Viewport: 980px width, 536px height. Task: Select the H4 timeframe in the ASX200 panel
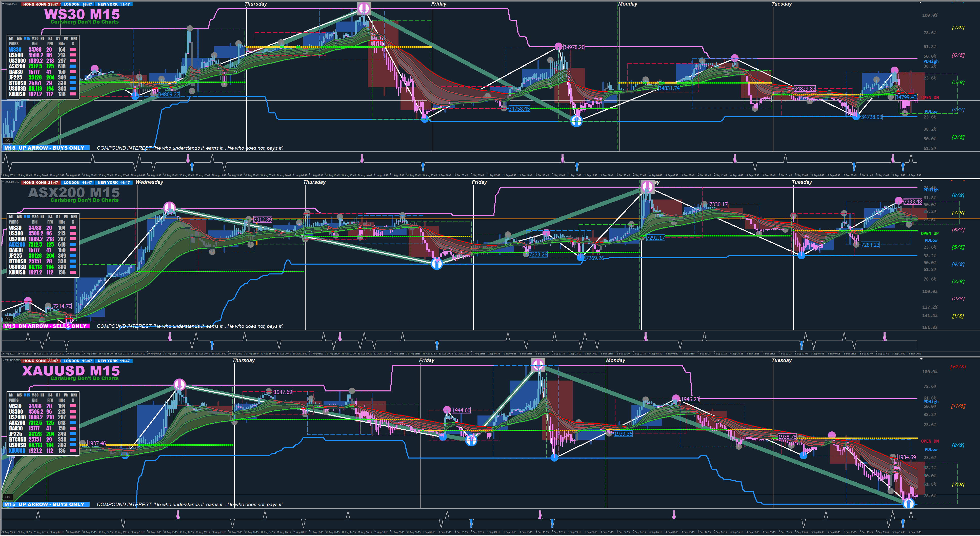tap(50, 217)
